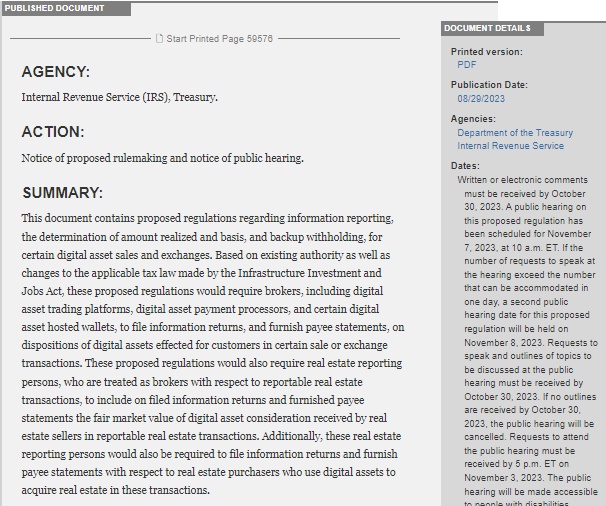Click the AGENCY heading
The width and height of the screenshot is (606, 506).
56,72
